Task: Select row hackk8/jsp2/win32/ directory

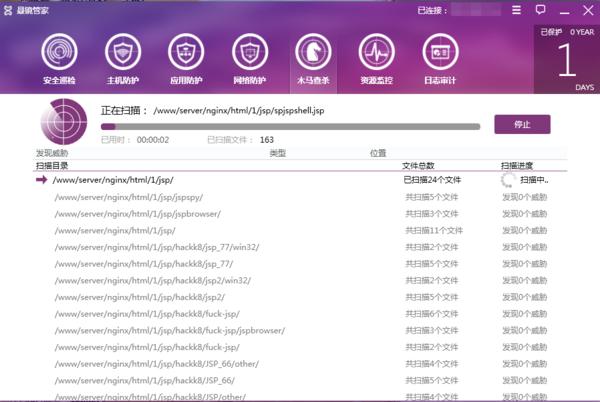Action: coord(302,280)
